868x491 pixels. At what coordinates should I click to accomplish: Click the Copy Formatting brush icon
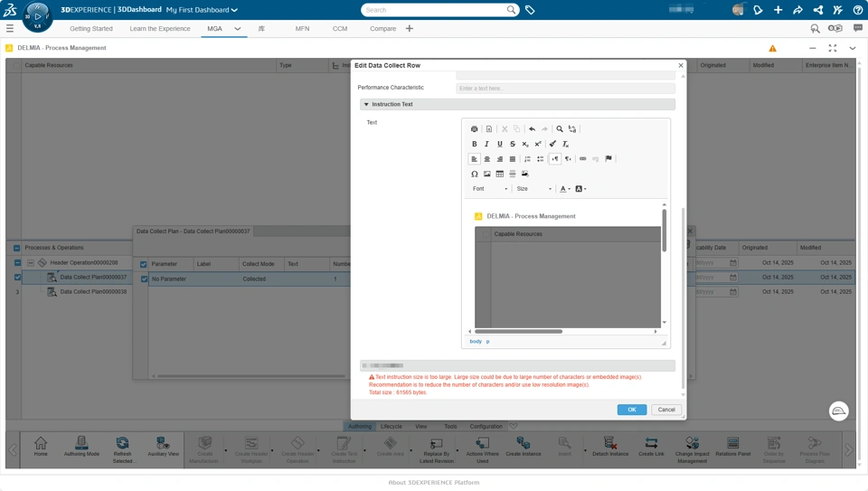pos(552,144)
